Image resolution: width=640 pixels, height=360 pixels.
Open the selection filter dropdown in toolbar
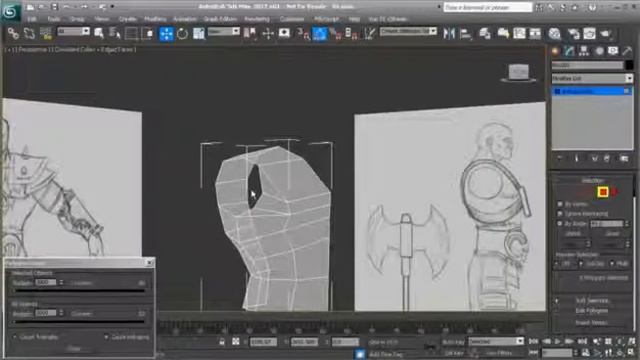[73, 31]
